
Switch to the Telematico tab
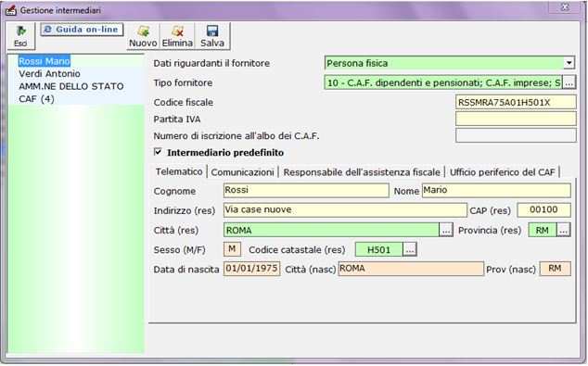[x=179, y=171]
